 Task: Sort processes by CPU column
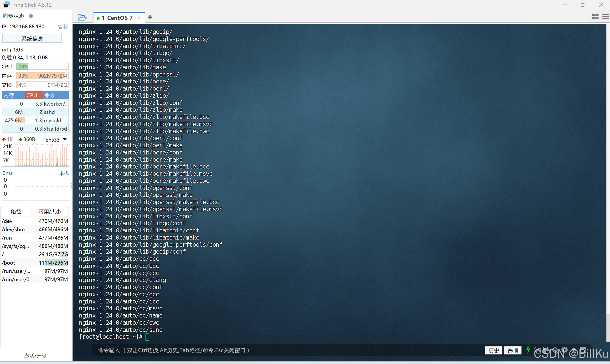[x=34, y=95]
